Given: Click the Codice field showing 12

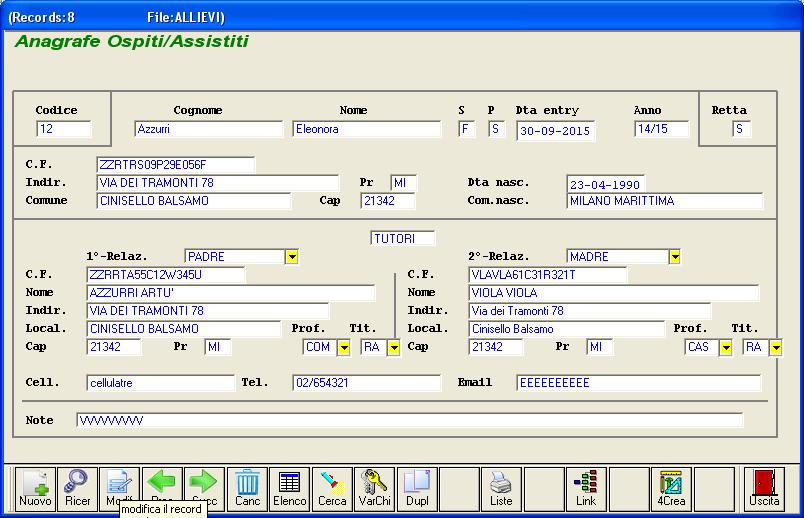Looking at the screenshot, I should 64,129.
